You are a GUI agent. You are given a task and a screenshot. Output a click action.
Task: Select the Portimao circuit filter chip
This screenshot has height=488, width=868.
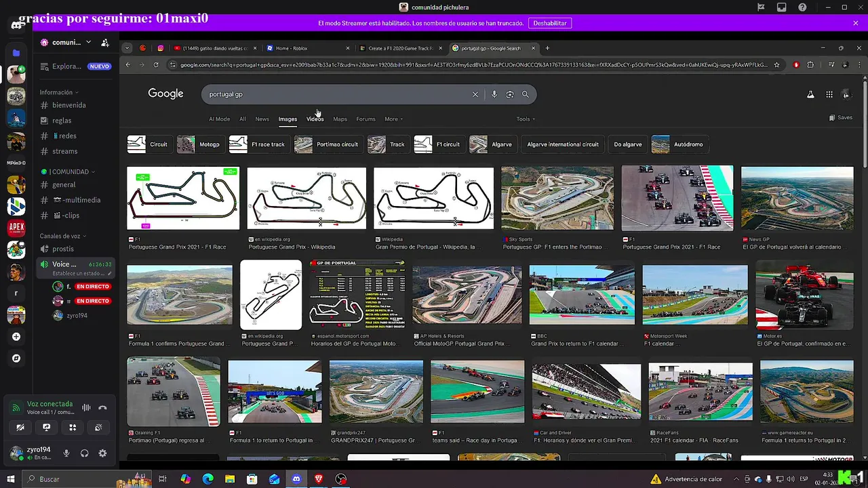coord(328,144)
